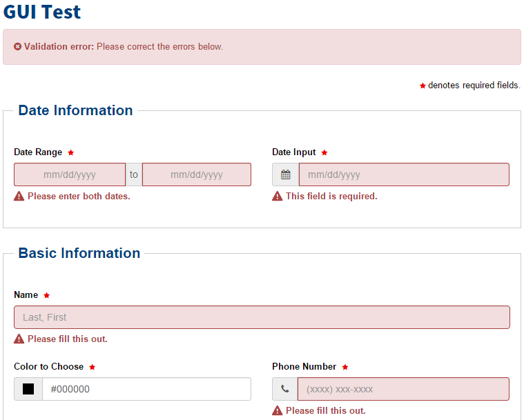
Task: Click warning triangle next to 'Please enter both dates'
Action: (x=19, y=196)
